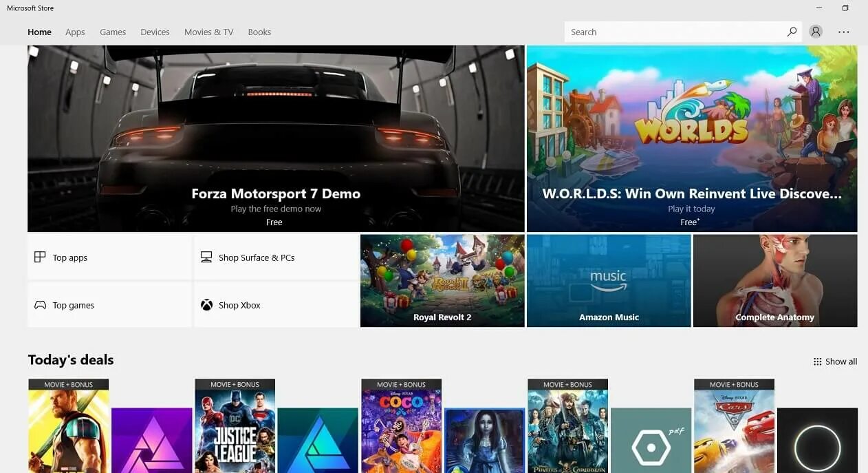Click 'Play it today' text
This screenshot has height=473, width=868.
(691, 209)
